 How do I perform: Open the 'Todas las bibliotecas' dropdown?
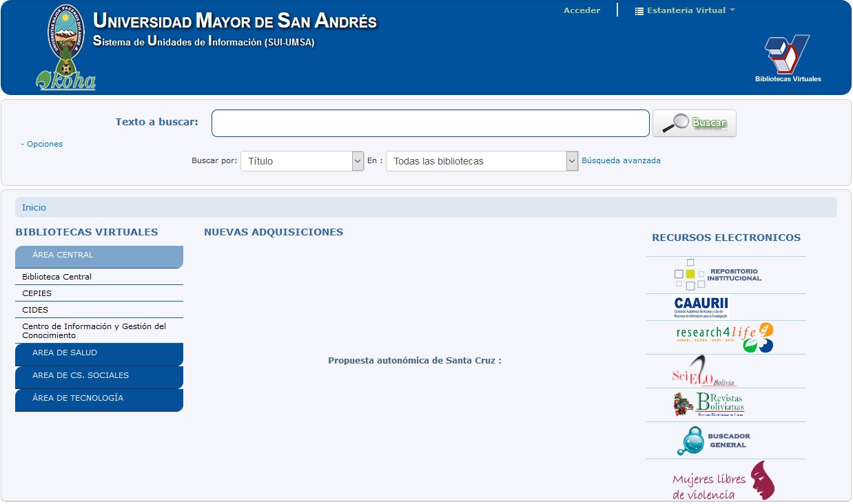point(482,161)
